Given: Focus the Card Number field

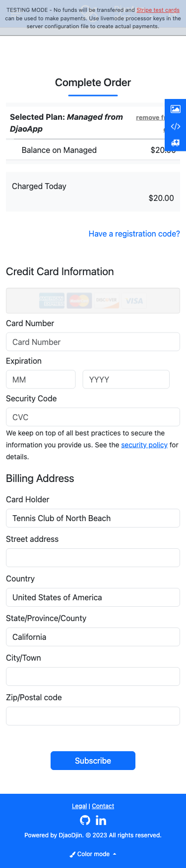Looking at the screenshot, I should point(93,342).
